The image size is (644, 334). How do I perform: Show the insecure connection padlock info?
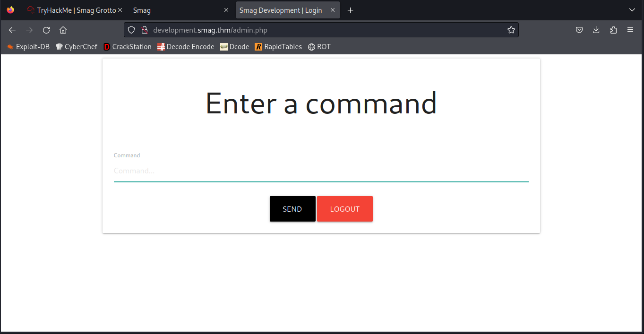click(145, 30)
